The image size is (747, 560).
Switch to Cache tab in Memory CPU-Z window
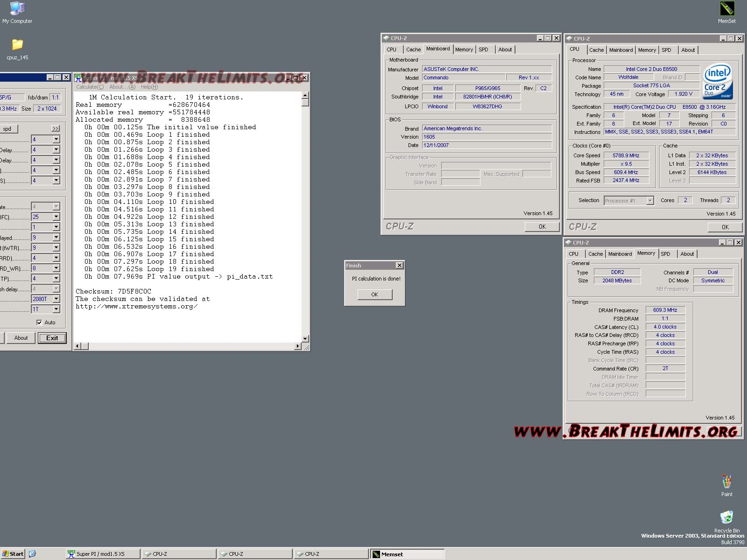tap(595, 254)
